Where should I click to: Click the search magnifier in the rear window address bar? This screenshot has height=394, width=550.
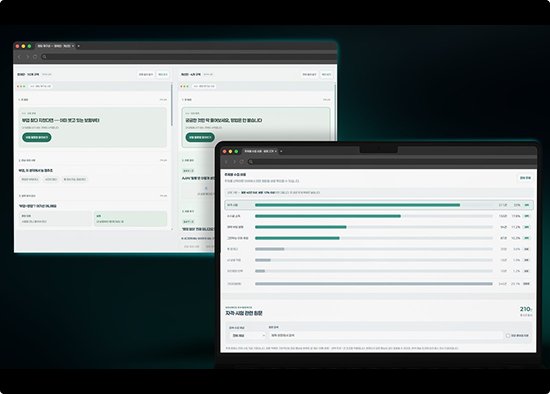point(44,56)
